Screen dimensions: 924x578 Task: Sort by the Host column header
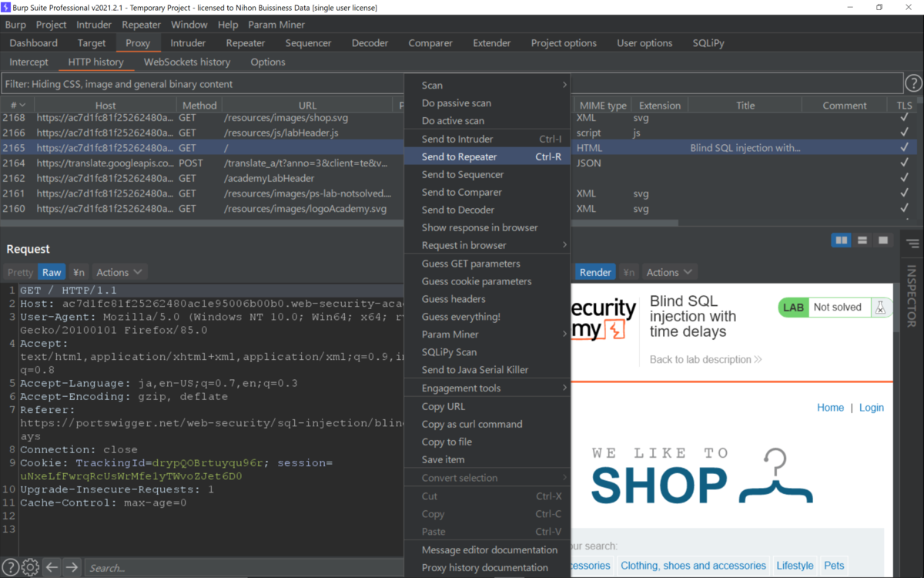[105, 106]
